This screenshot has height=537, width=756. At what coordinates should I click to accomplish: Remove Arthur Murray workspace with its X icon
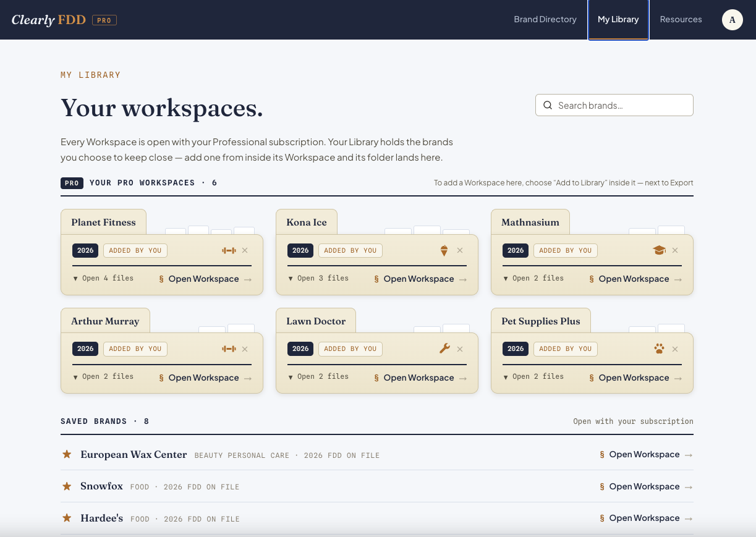245,349
